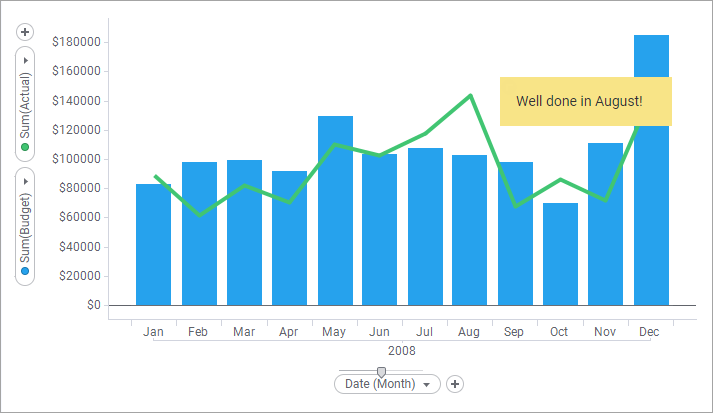Click the 2008 year label
The height and width of the screenshot is (413, 713).
(x=401, y=351)
